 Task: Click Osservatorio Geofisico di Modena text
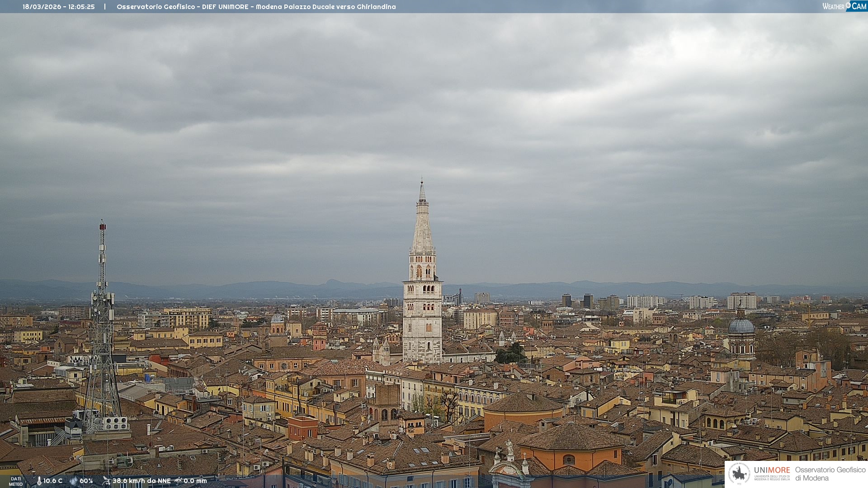[x=830, y=474]
